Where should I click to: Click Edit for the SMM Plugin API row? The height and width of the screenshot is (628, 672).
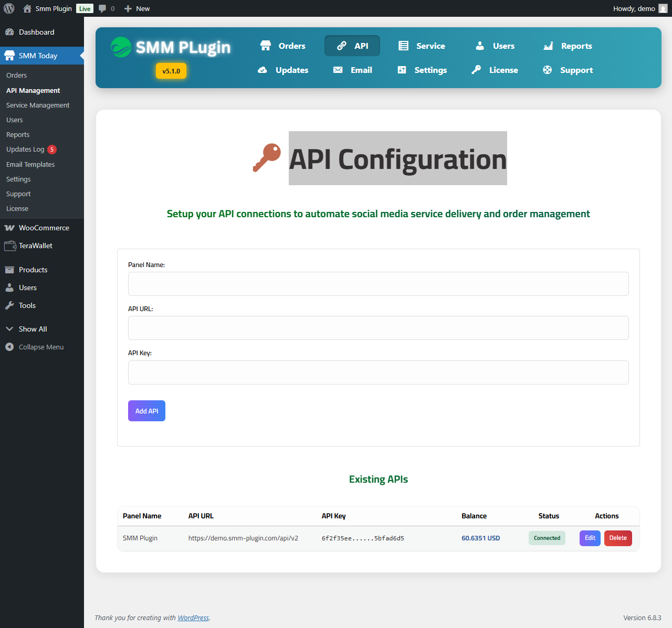point(590,538)
